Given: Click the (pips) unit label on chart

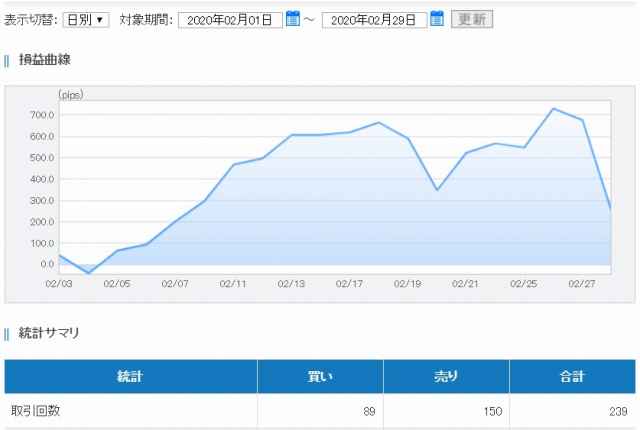Looking at the screenshot, I should (x=71, y=95).
